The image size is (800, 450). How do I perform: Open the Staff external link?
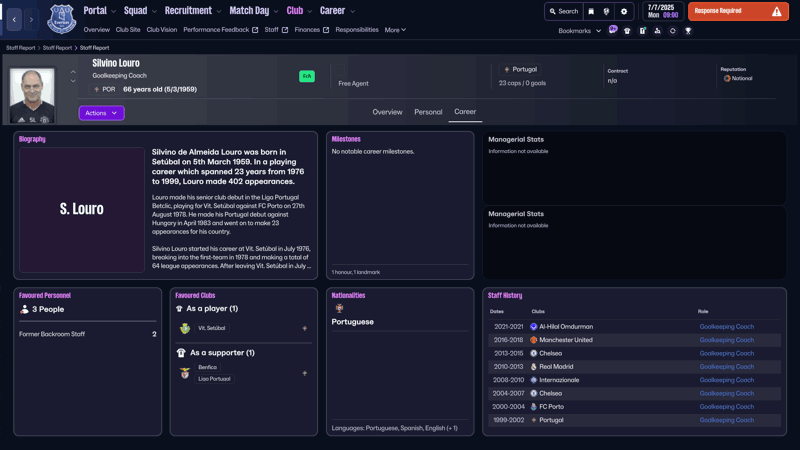[276, 30]
